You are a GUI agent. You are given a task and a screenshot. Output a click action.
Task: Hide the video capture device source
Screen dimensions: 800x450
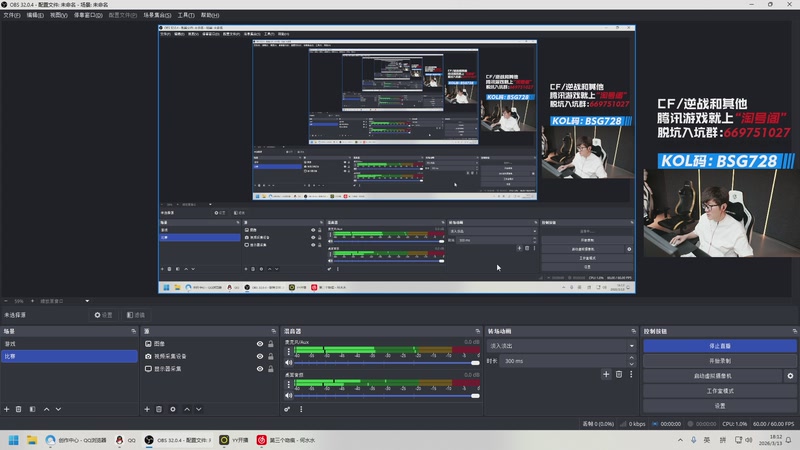tap(260, 356)
